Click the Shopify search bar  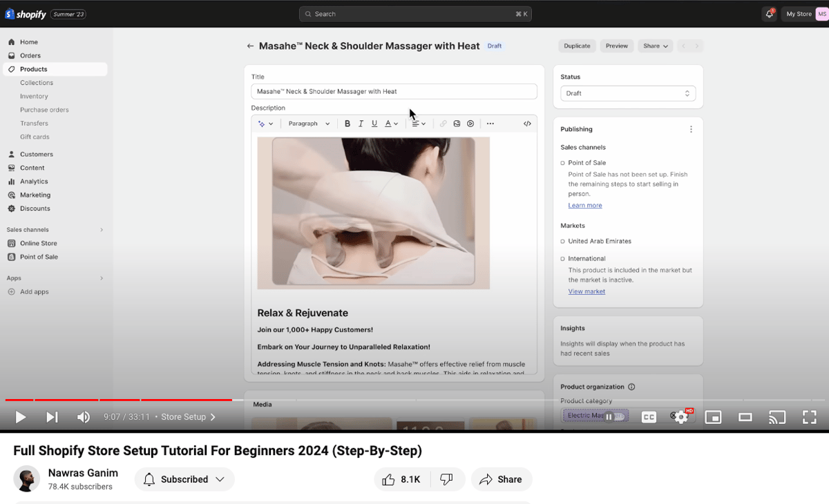pos(417,14)
